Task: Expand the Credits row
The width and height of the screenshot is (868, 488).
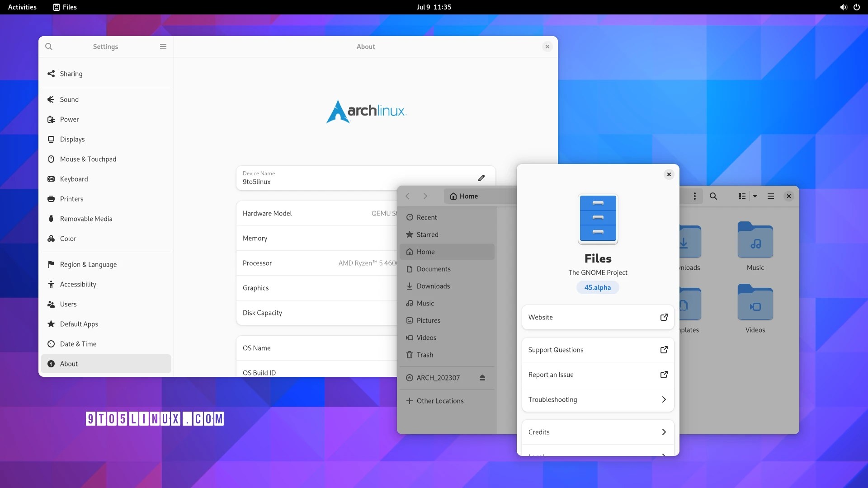Action: 598,432
